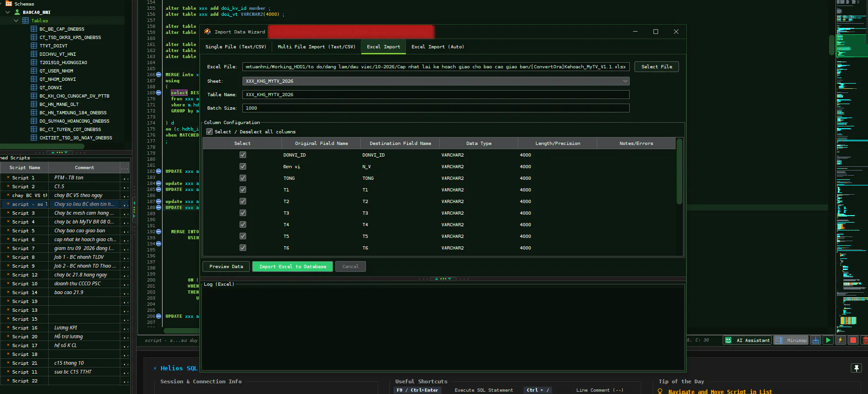Click the QT_DONVI table icon

pos(34,87)
